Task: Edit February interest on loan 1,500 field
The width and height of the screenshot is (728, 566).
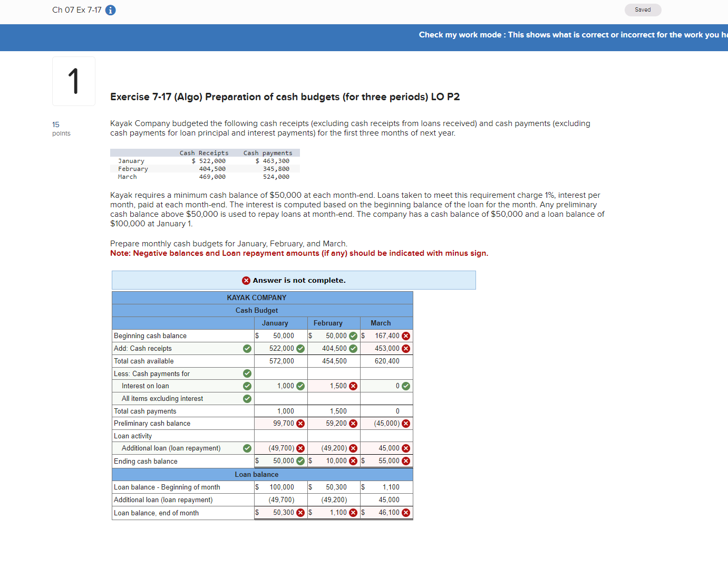Action: pos(334,386)
